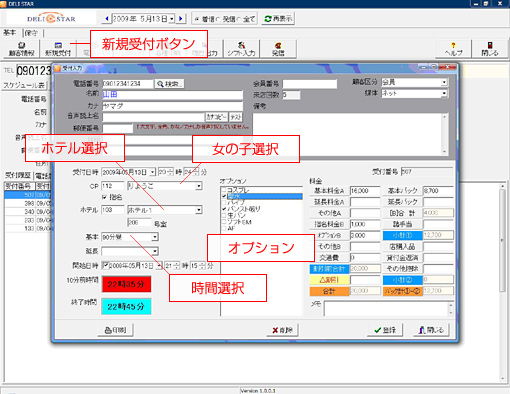This screenshot has height=394, width=510.
Task: Open the 受付日時 date dropdown
Action: pos(152,172)
